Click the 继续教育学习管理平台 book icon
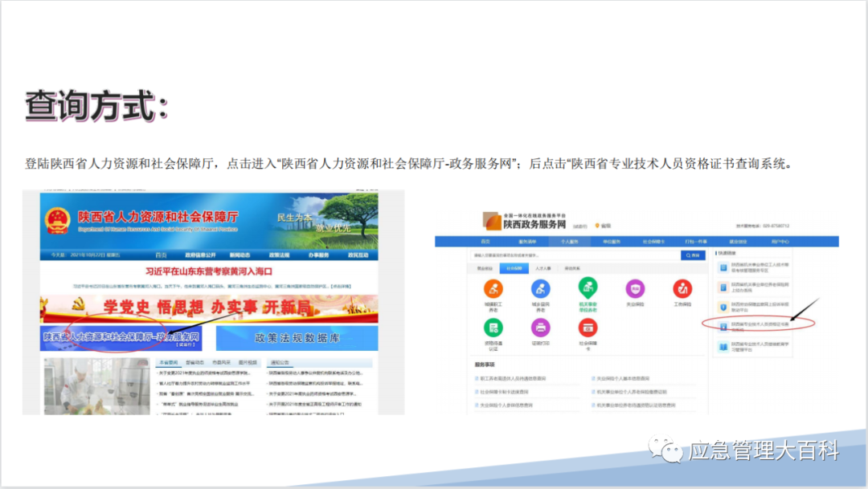868x489 pixels. [x=723, y=347]
